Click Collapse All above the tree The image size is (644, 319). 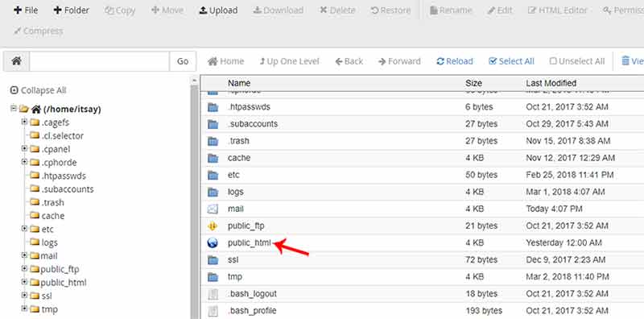click(x=38, y=90)
